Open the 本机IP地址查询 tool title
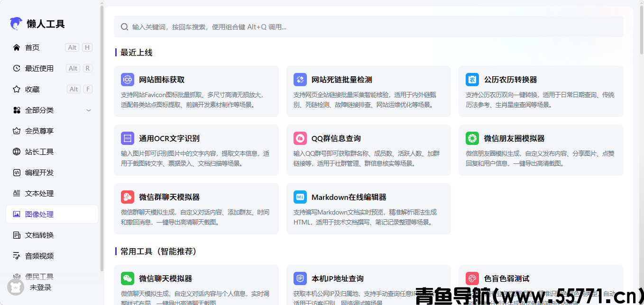 tap(338, 278)
